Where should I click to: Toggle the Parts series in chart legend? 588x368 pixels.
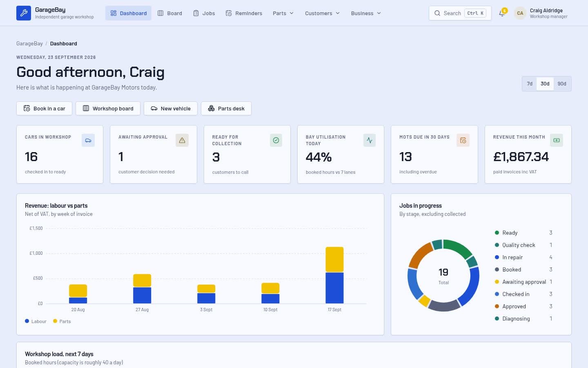[x=62, y=321]
